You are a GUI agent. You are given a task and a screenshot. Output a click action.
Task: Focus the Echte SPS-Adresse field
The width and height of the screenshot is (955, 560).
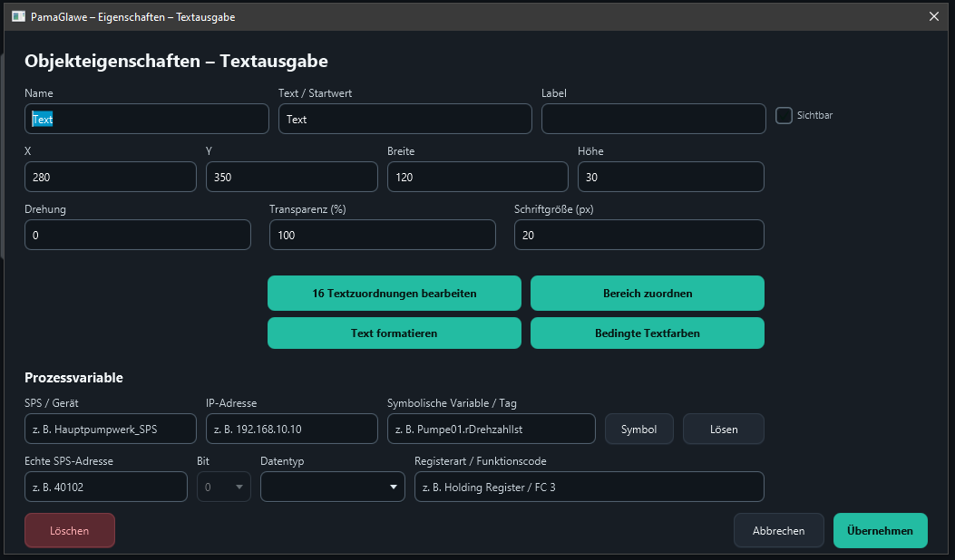tap(106, 487)
